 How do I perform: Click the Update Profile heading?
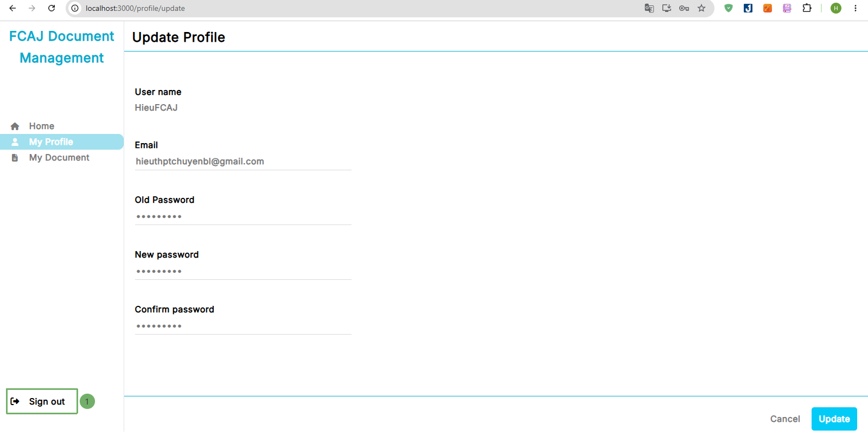pyautogui.click(x=178, y=37)
